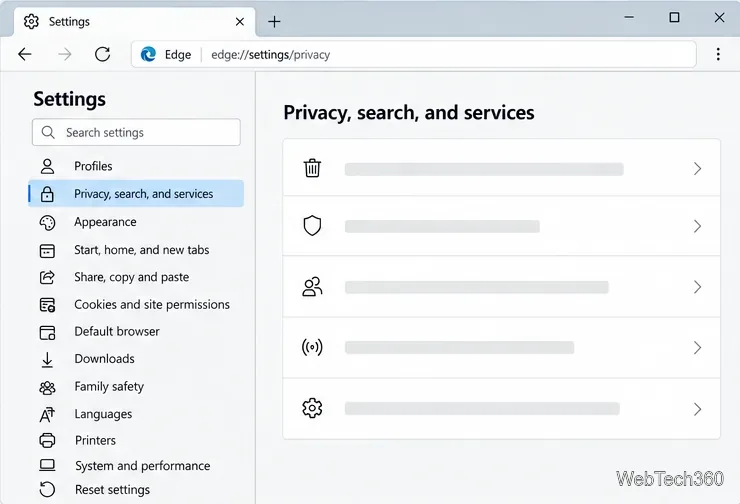Click the trash can icon row
This screenshot has height=504, width=740.
click(x=502, y=168)
